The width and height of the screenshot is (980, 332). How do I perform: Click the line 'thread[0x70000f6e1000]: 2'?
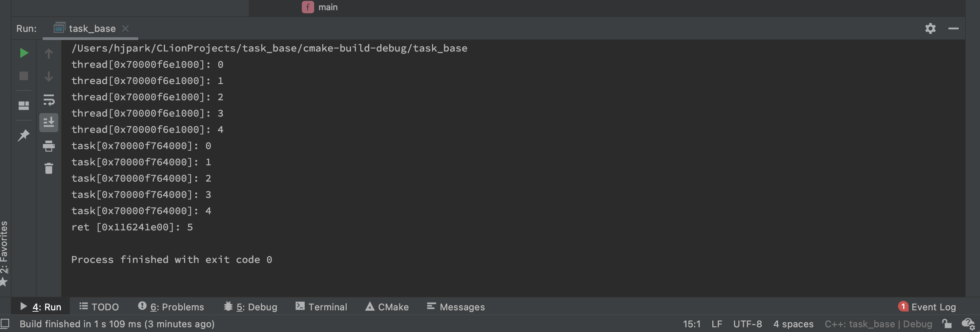click(x=147, y=97)
